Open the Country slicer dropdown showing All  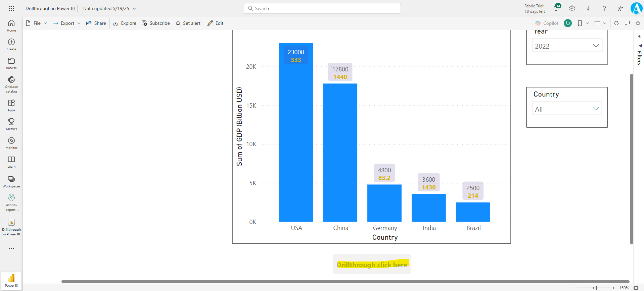tap(567, 109)
